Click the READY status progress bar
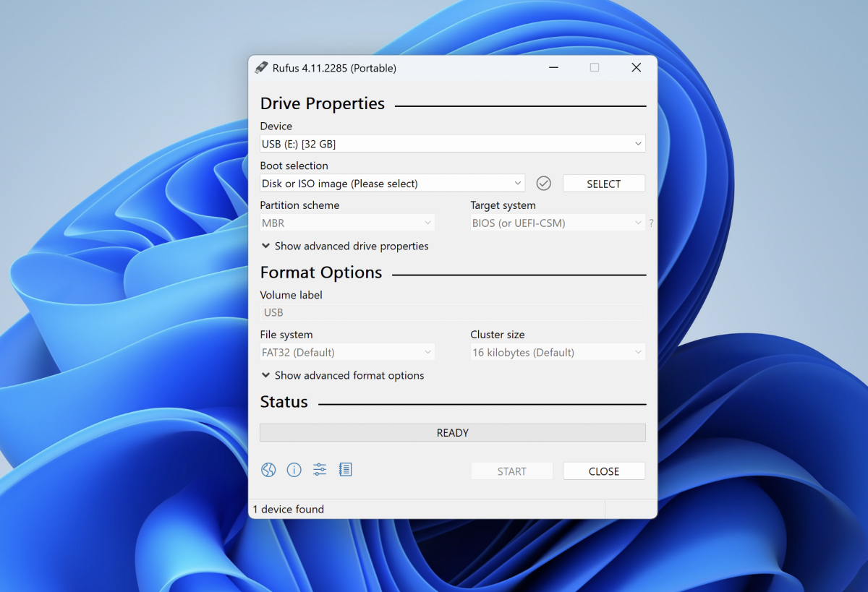This screenshot has width=868, height=592. [452, 433]
